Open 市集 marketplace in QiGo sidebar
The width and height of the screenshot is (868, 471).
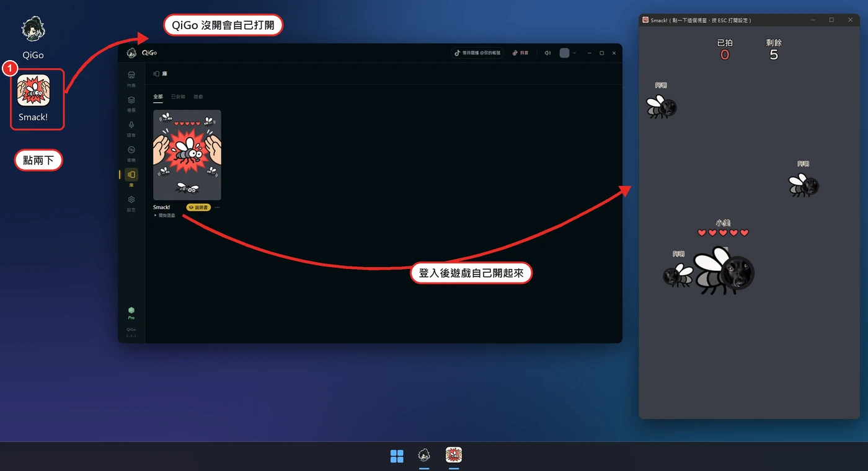pyautogui.click(x=131, y=78)
